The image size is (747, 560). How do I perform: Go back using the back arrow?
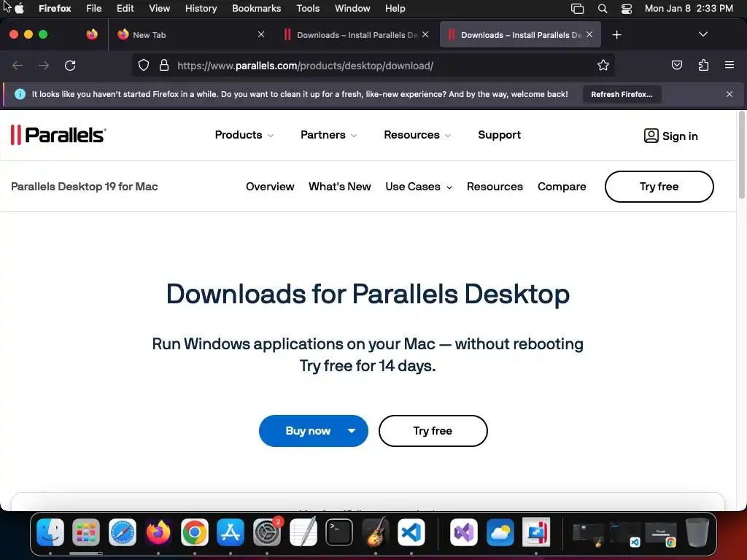pyautogui.click(x=18, y=66)
